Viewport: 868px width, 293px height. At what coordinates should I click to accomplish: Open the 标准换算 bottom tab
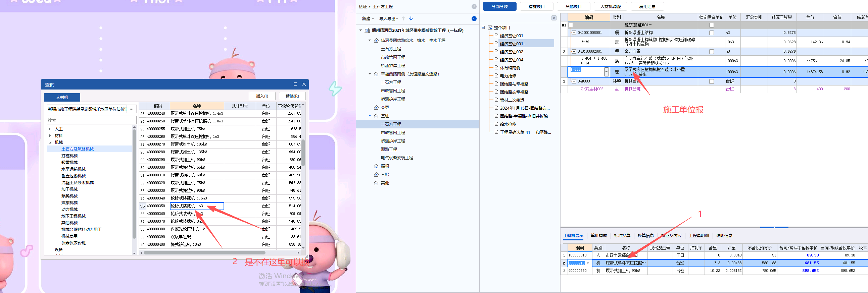click(x=622, y=235)
